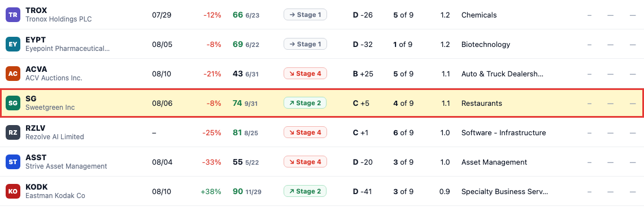Click the RZLV dark gray ticker icon
This screenshot has width=644, height=219.
[13, 132]
